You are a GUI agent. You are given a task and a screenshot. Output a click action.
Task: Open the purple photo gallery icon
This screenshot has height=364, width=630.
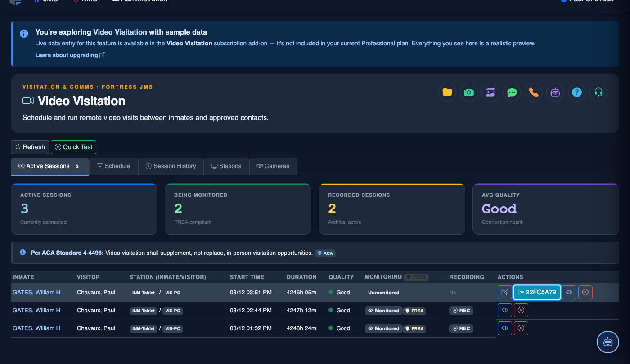coord(490,93)
